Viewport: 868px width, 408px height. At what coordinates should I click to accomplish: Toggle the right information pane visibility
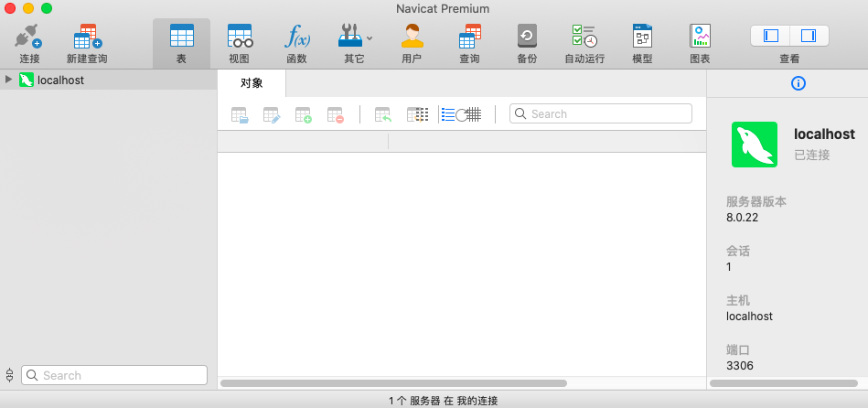click(x=809, y=36)
